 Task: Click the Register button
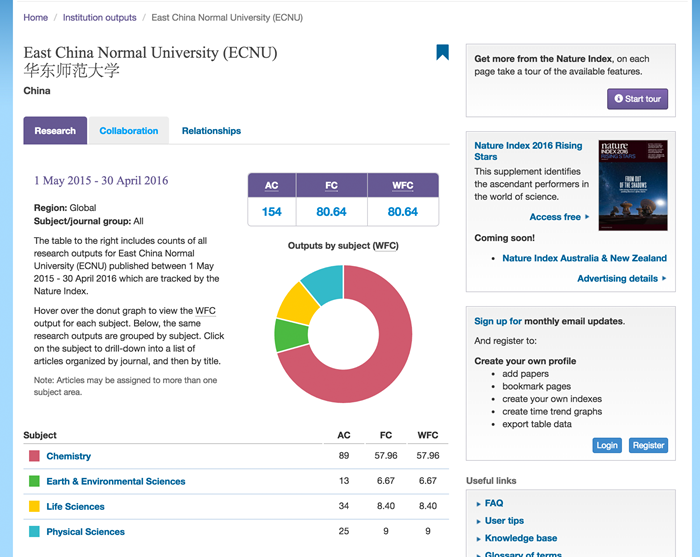tap(648, 445)
